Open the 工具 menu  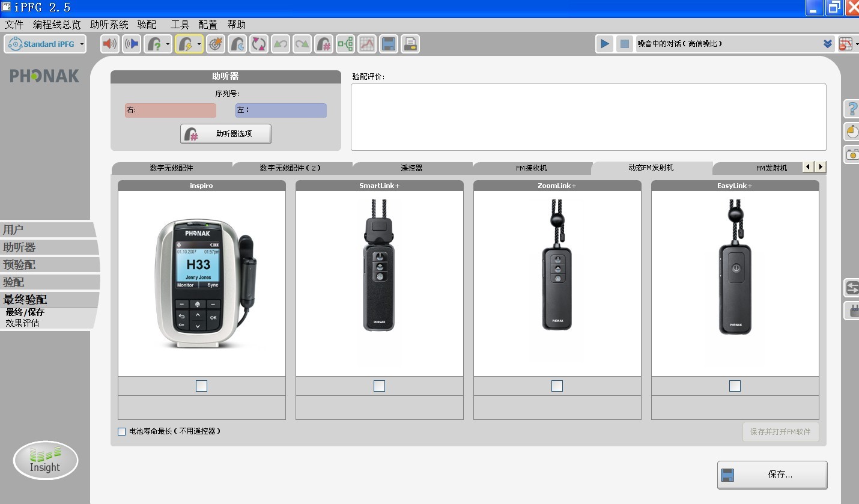pyautogui.click(x=180, y=25)
